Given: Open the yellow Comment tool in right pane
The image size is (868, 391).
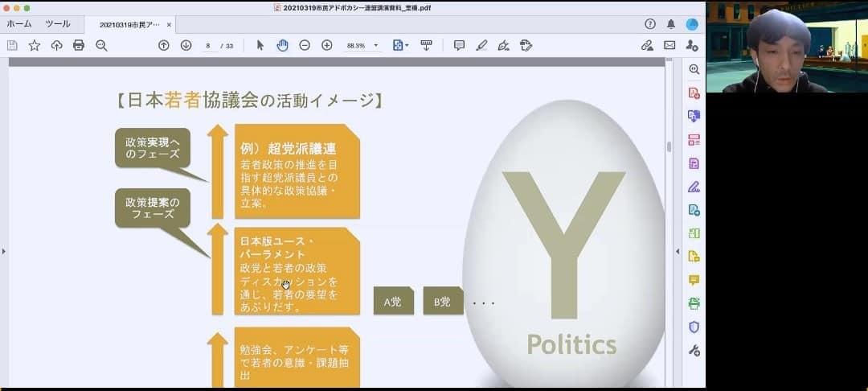Looking at the screenshot, I should tap(694, 280).
